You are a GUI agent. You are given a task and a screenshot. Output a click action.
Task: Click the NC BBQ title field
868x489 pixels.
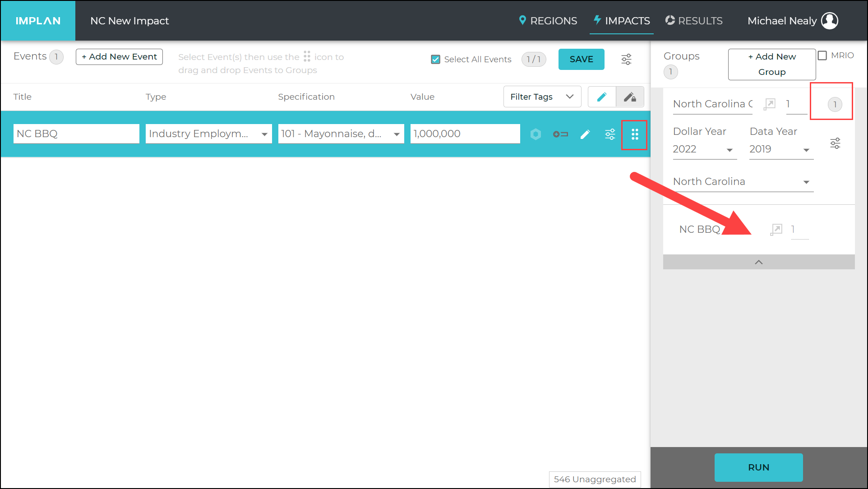pos(76,134)
